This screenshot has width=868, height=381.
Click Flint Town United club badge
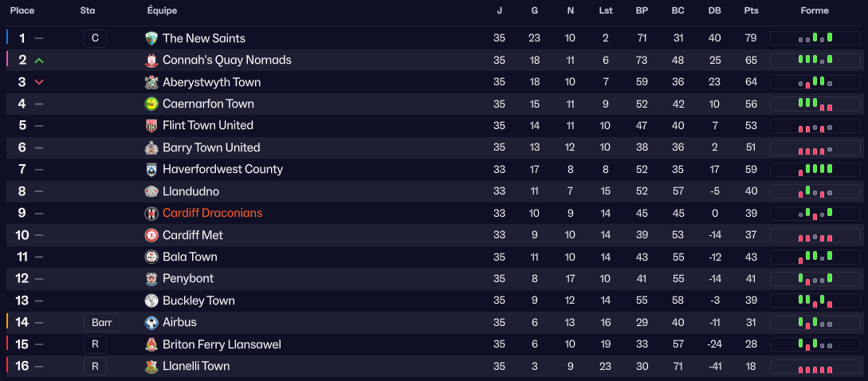(x=151, y=126)
